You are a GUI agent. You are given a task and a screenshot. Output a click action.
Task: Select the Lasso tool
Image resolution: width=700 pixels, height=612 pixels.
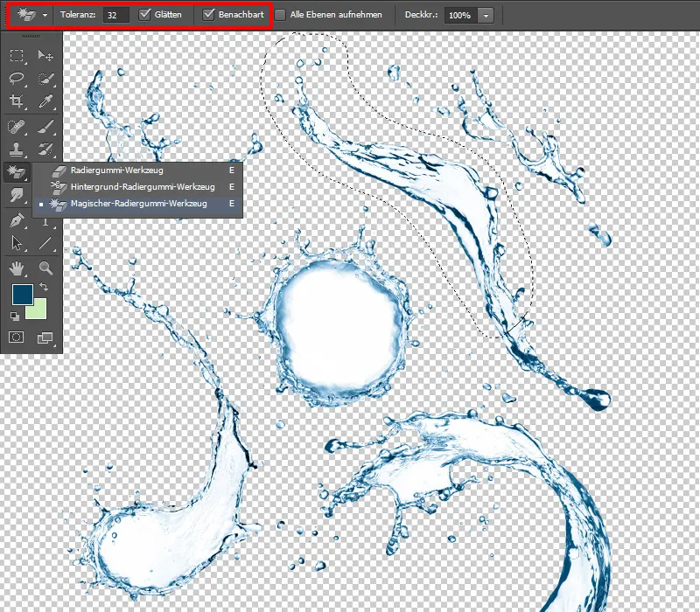[x=17, y=79]
